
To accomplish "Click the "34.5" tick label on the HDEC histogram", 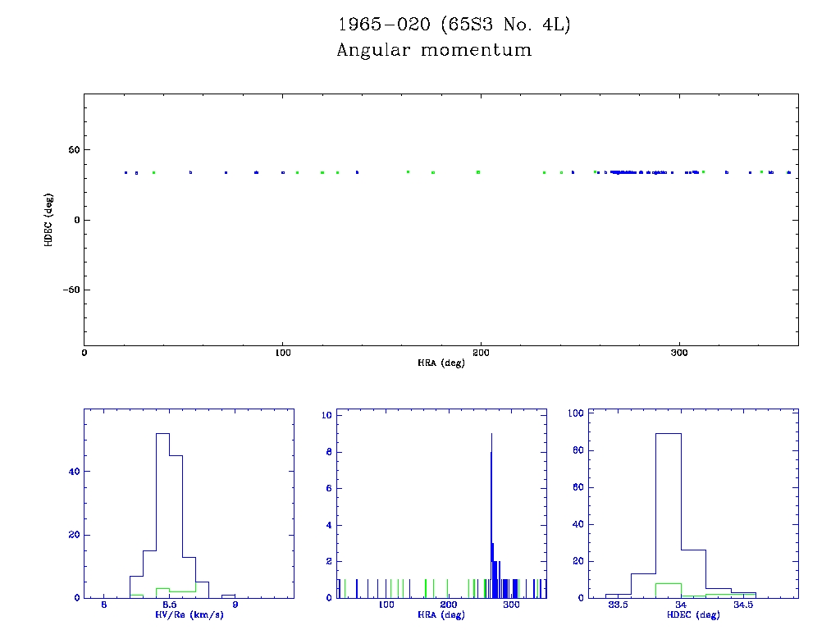I will [743, 606].
